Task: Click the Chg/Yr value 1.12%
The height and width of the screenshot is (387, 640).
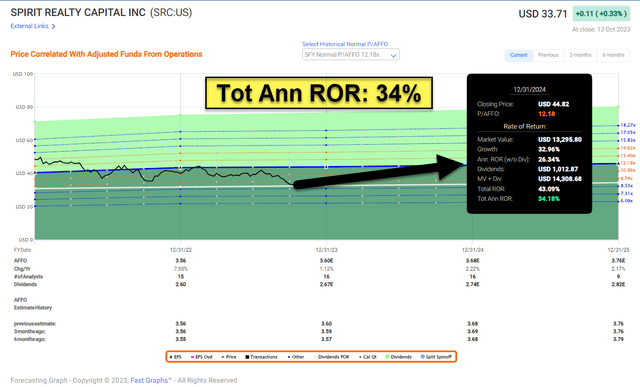Action: [327, 269]
